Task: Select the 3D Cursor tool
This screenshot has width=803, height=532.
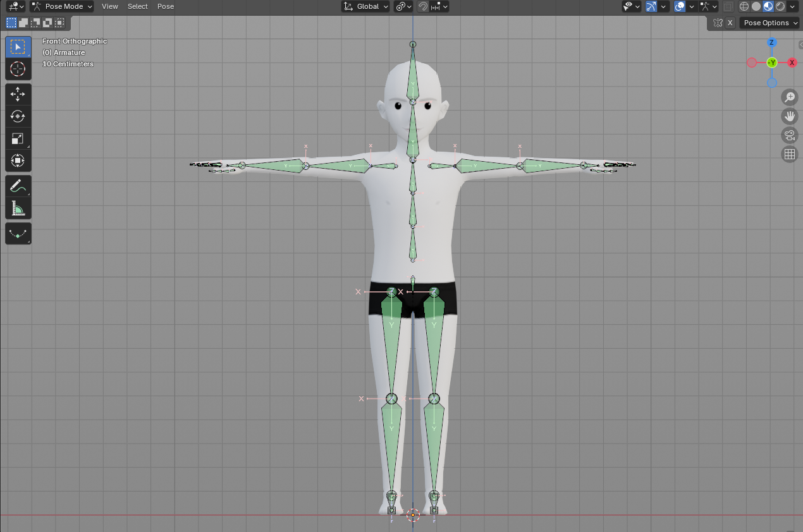Action: click(18, 69)
